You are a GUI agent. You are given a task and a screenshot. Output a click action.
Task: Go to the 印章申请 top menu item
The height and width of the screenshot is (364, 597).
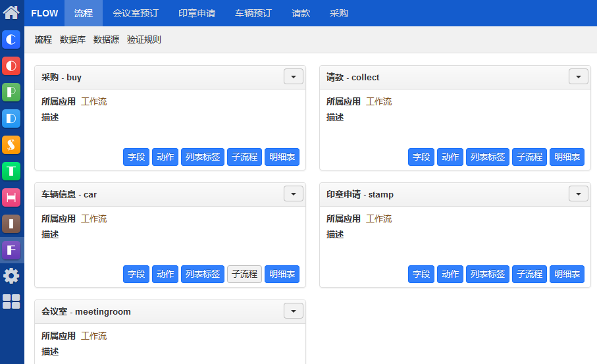197,13
